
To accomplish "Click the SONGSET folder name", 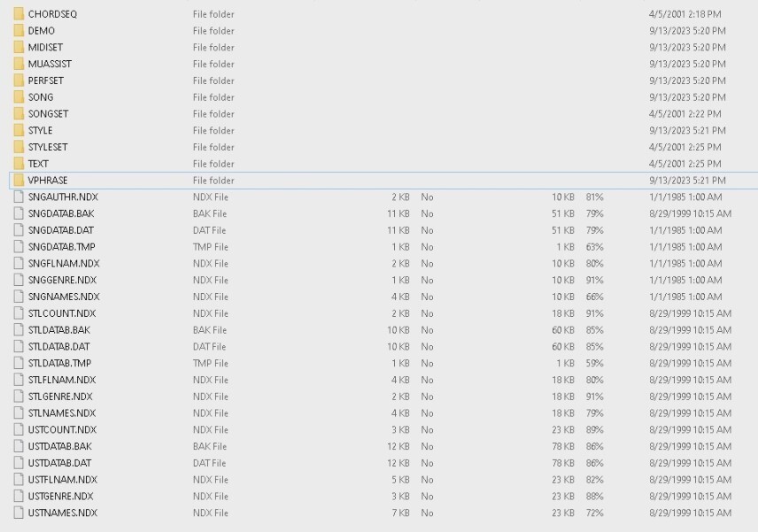I will coord(48,114).
